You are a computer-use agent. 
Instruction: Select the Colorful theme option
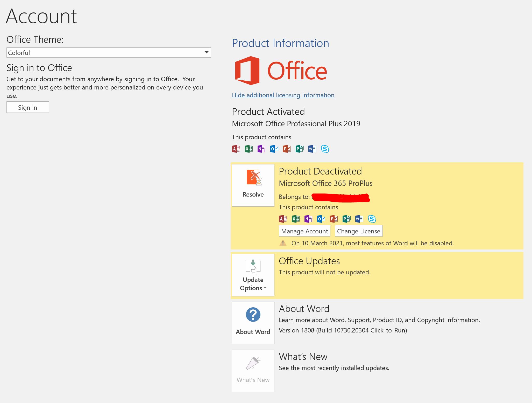108,52
